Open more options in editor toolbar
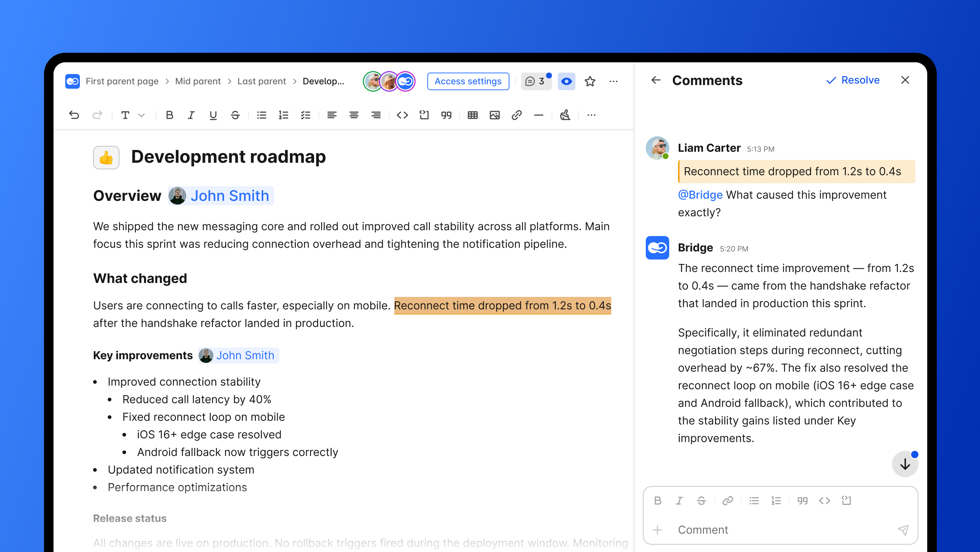 pos(591,115)
